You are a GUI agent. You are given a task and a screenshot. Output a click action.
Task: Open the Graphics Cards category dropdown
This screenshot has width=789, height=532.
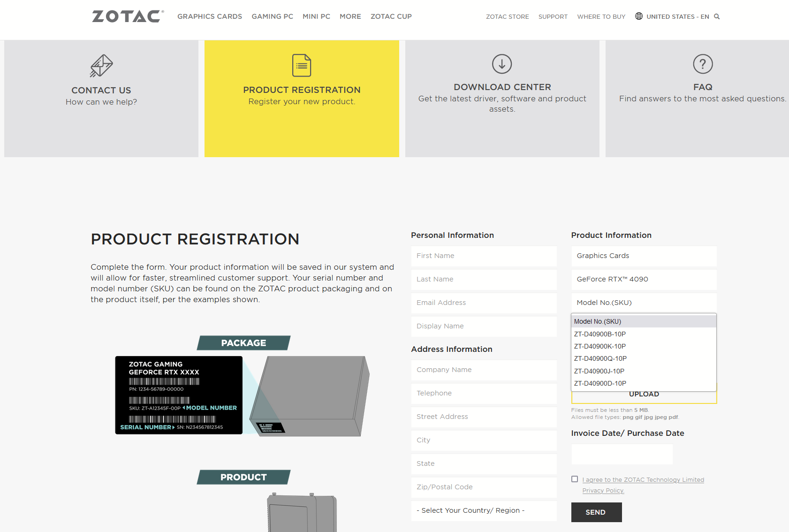644,256
